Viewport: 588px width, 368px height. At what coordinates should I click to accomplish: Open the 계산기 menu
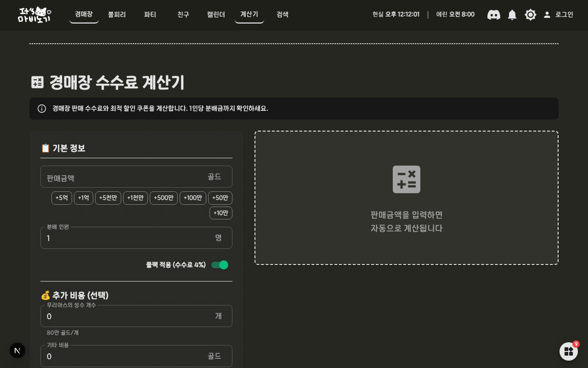point(249,14)
